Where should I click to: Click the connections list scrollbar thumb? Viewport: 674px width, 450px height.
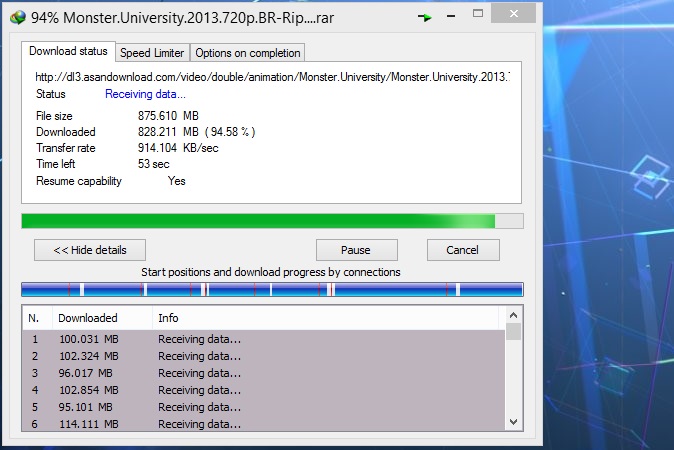click(513, 331)
